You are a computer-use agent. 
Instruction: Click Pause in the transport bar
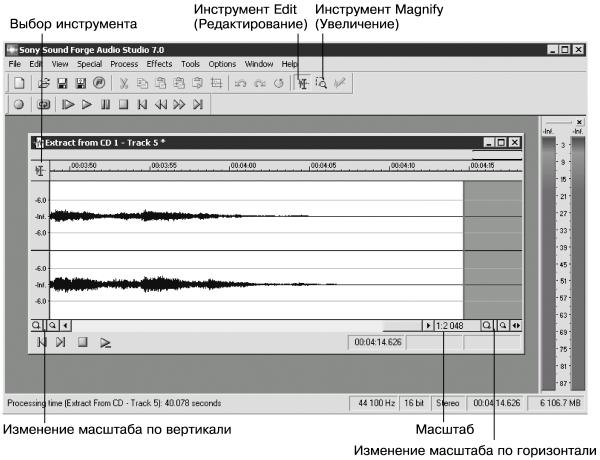(x=105, y=104)
